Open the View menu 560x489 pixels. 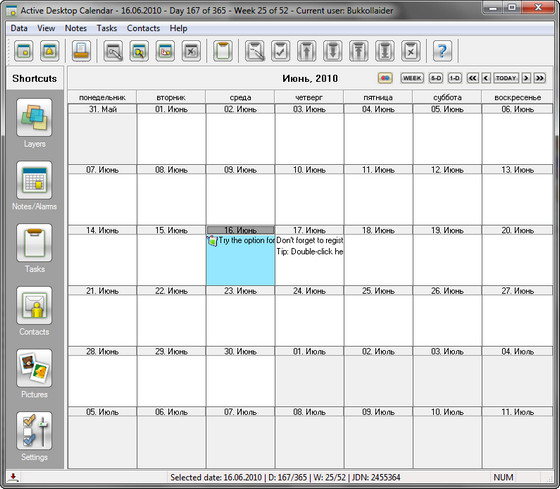(46, 28)
